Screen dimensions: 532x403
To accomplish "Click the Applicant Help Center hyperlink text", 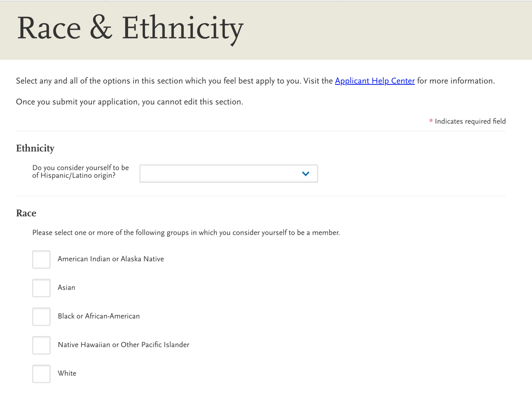I will click(375, 81).
